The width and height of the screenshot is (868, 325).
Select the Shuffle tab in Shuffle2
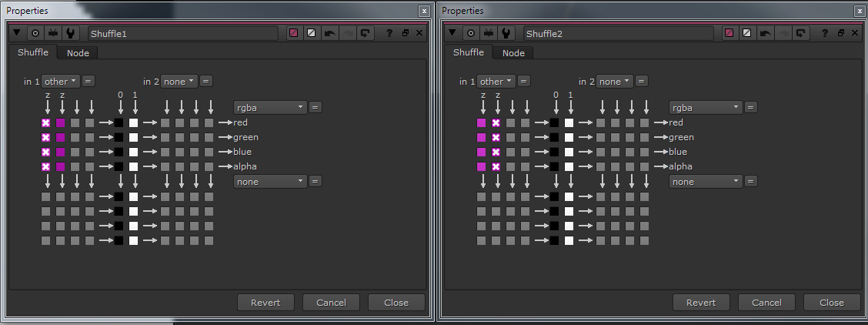pos(469,52)
